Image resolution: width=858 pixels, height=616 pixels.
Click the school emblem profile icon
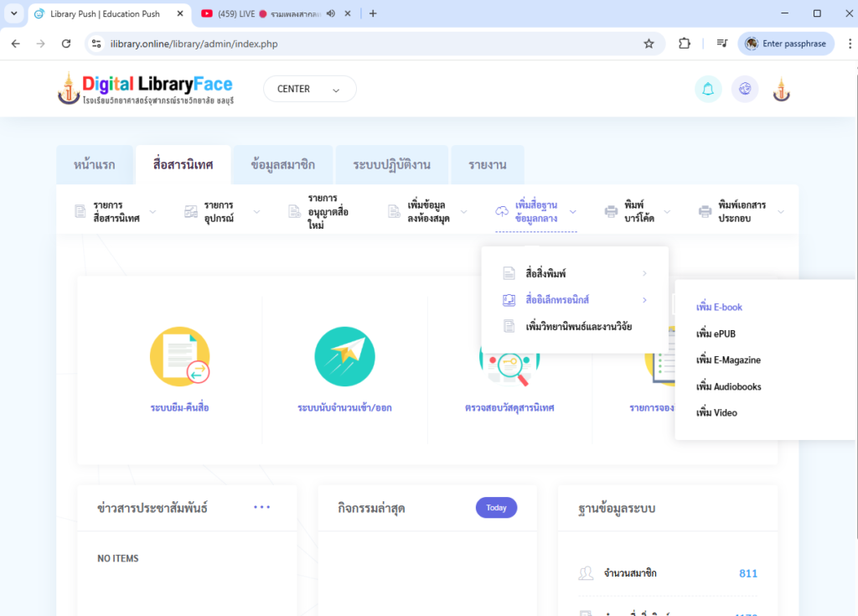tap(781, 90)
